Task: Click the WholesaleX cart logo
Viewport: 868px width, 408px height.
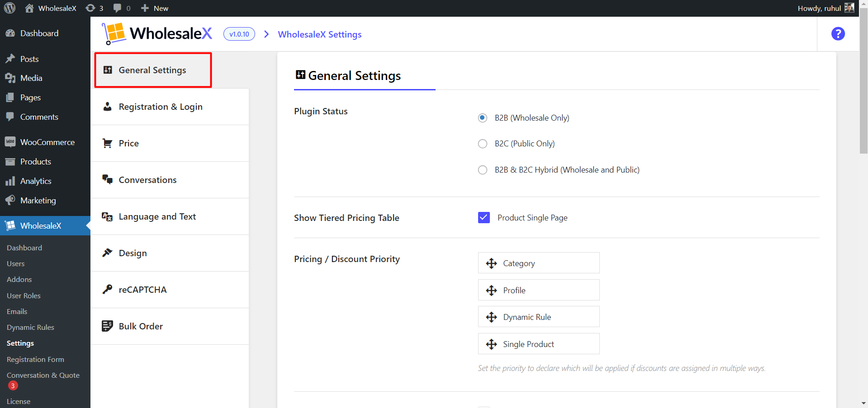Action: tap(114, 34)
